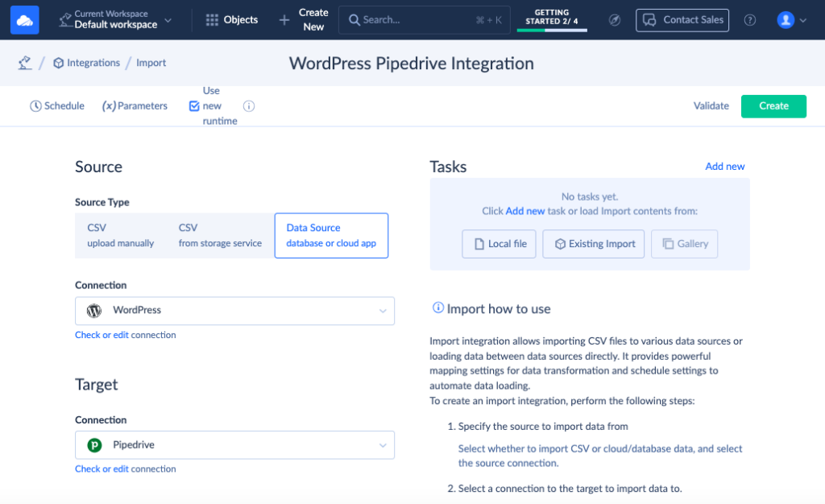The image size is (825, 504).
Task: Select Data Source database or cloud app
Action: (x=331, y=235)
